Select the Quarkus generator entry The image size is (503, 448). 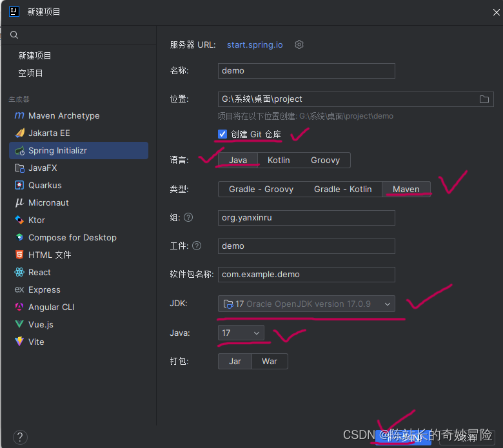click(x=79, y=185)
